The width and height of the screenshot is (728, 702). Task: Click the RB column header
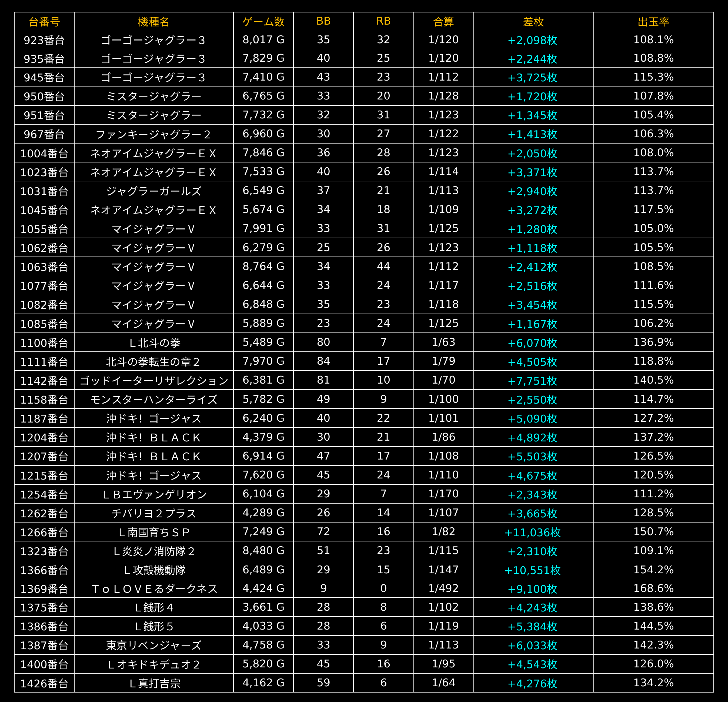click(x=383, y=22)
